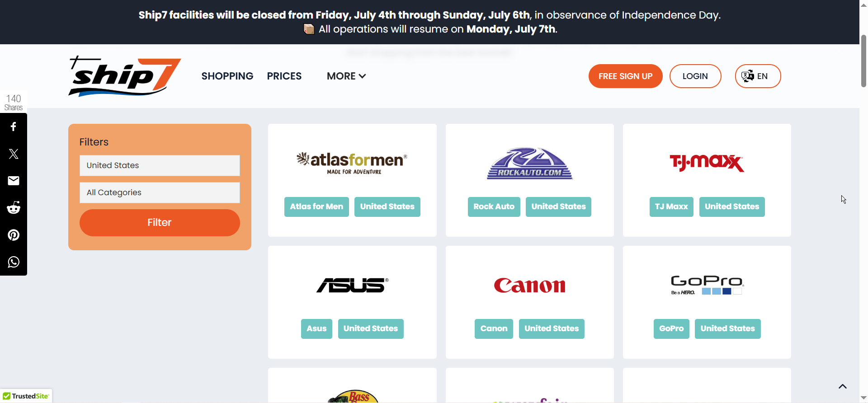Open the All Categories filter dropdown

click(x=160, y=192)
